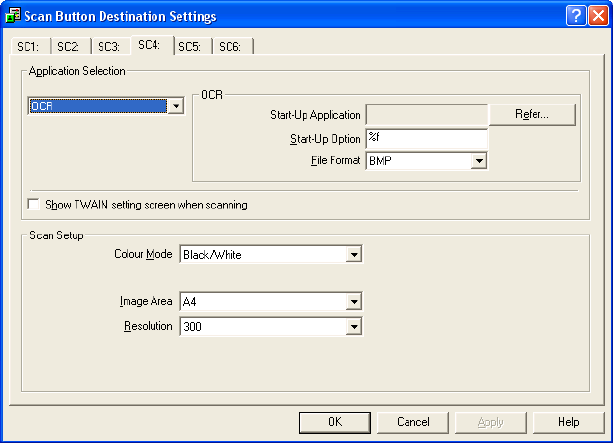Enable Show TWAIN setting screen when scanning
The width and height of the screenshot is (613, 443).
35,204
